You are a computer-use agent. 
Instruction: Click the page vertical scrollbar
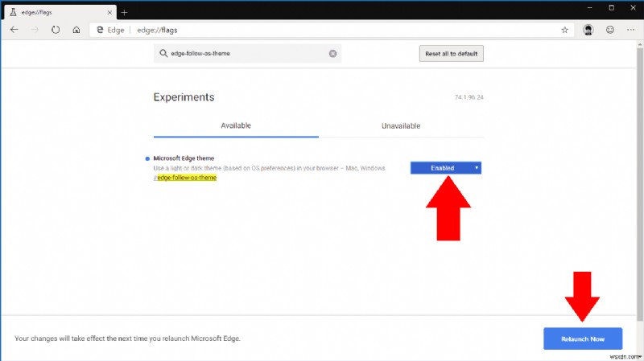640,185
